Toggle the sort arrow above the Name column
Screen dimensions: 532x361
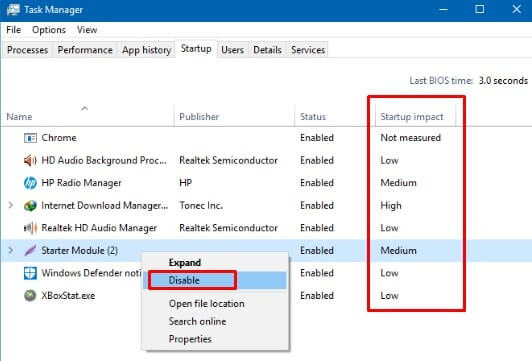coord(85,109)
